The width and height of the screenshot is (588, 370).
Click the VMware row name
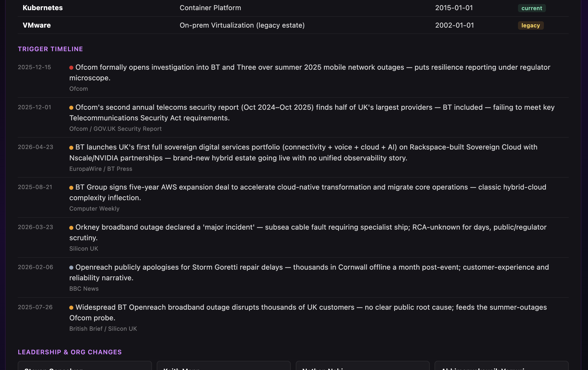point(37,25)
